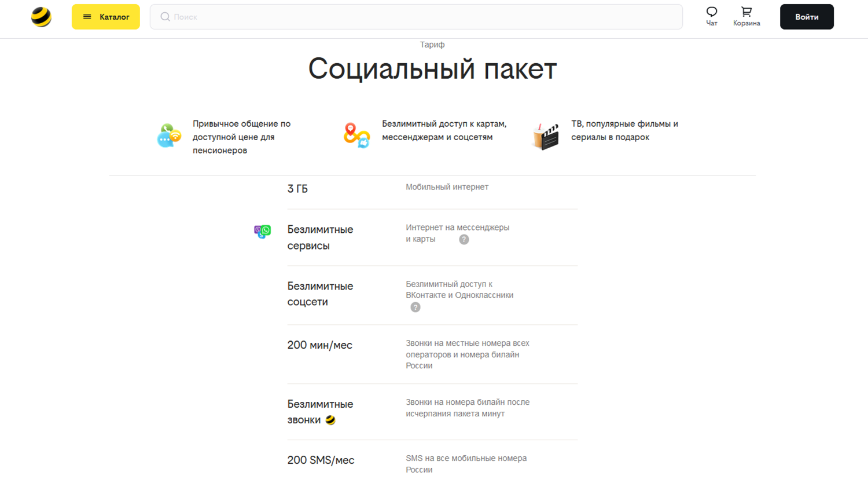Click the Beeline logo in the header
868x487 pixels.
(41, 17)
